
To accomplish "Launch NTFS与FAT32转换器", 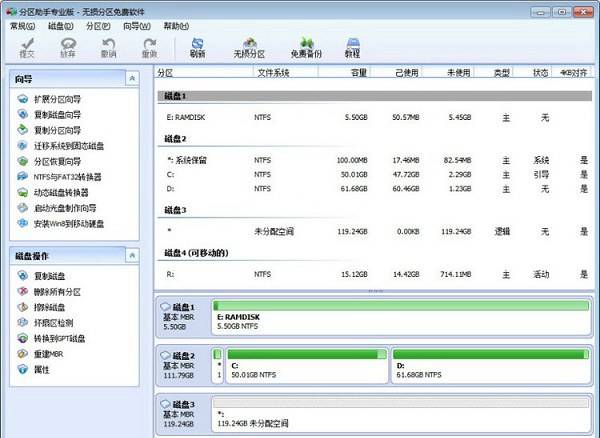I will (x=67, y=177).
